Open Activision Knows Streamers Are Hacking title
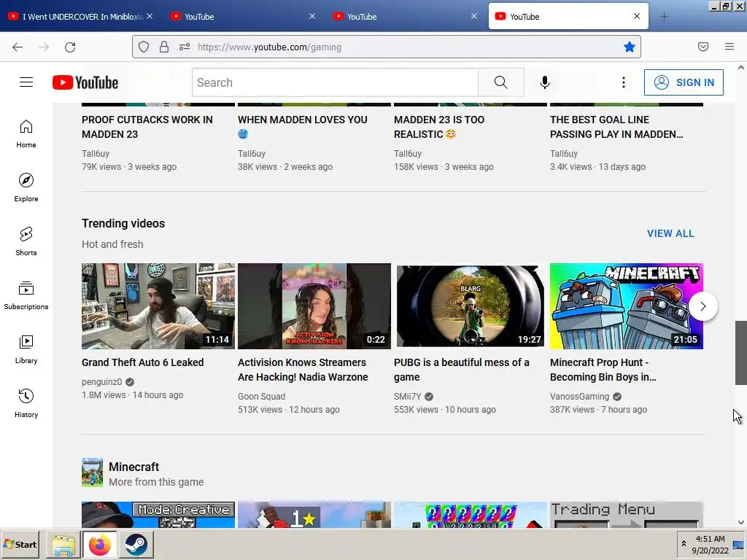 click(303, 370)
